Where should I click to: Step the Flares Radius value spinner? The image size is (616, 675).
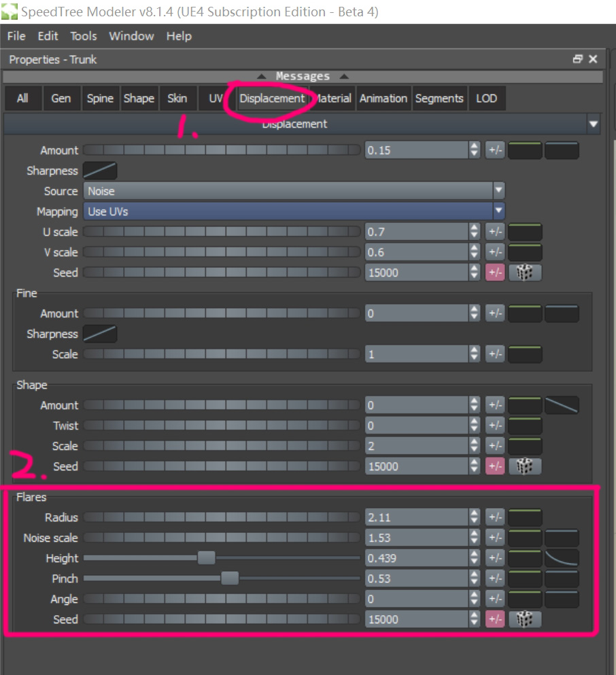point(474,517)
